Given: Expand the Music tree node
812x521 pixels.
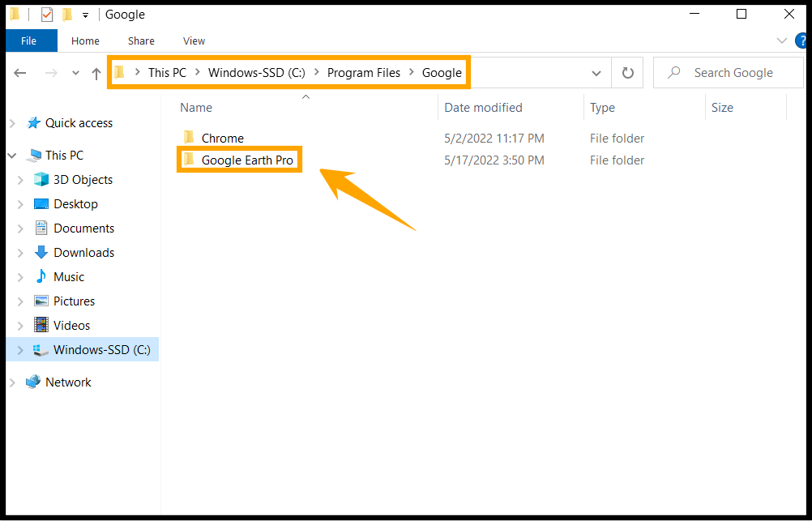Looking at the screenshot, I should [21, 277].
